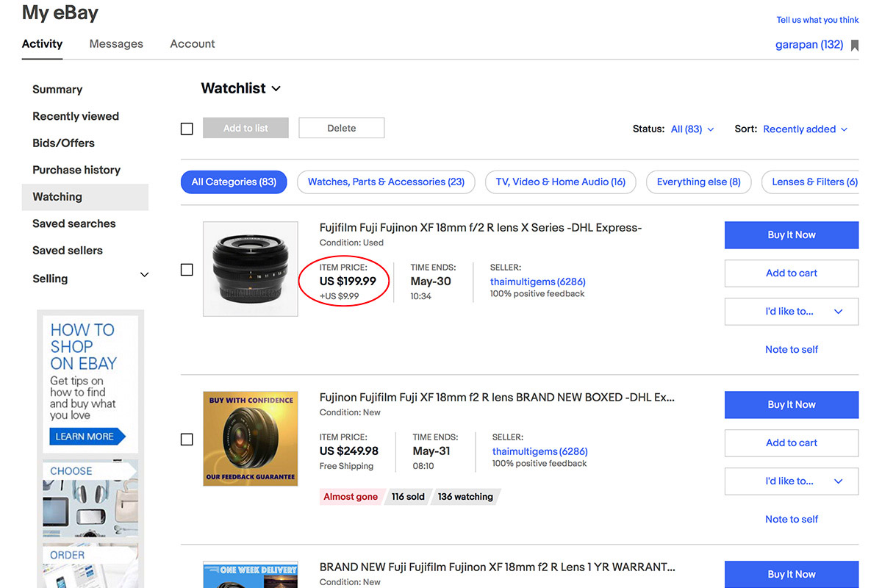Click the My eBay page heading

tap(60, 12)
